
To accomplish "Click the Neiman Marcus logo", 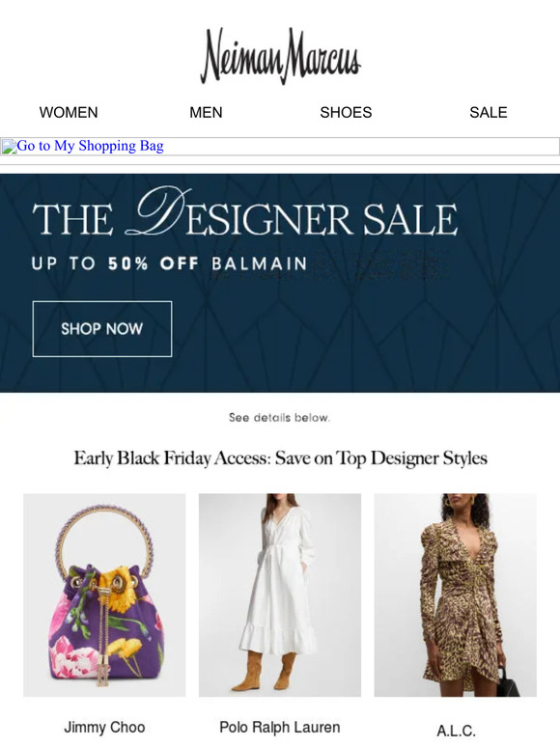I will (x=280, y=55).
